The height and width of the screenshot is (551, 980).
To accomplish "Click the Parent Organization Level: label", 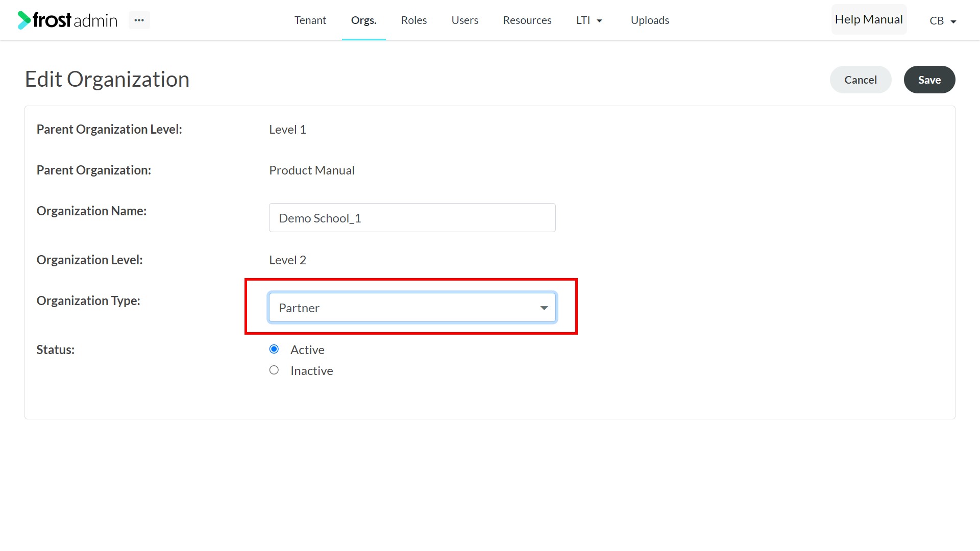I will (109, 129).
